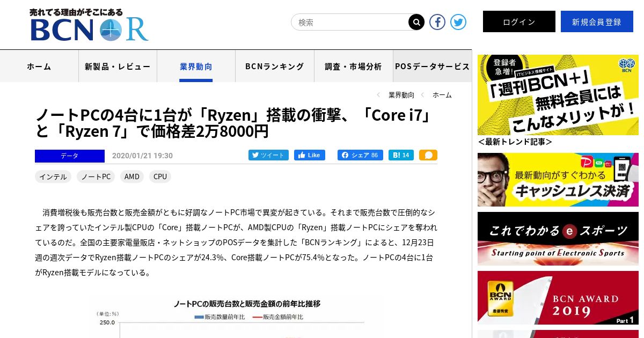Open the キャッシュレス決済 banner
644x338 pixels.
[558, 180]
